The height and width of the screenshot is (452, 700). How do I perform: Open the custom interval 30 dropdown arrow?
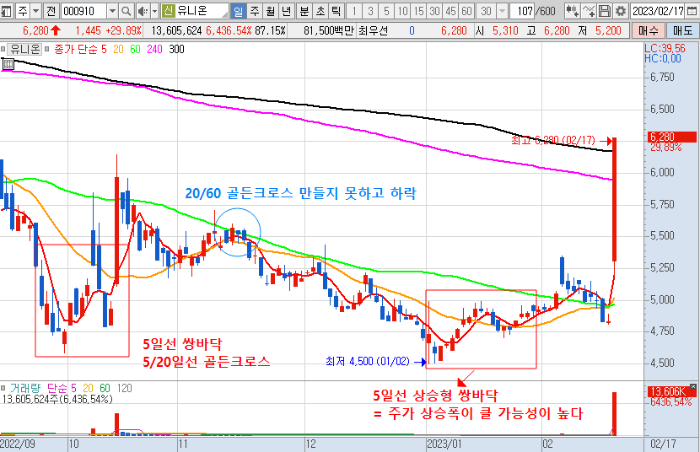[502, 11]
